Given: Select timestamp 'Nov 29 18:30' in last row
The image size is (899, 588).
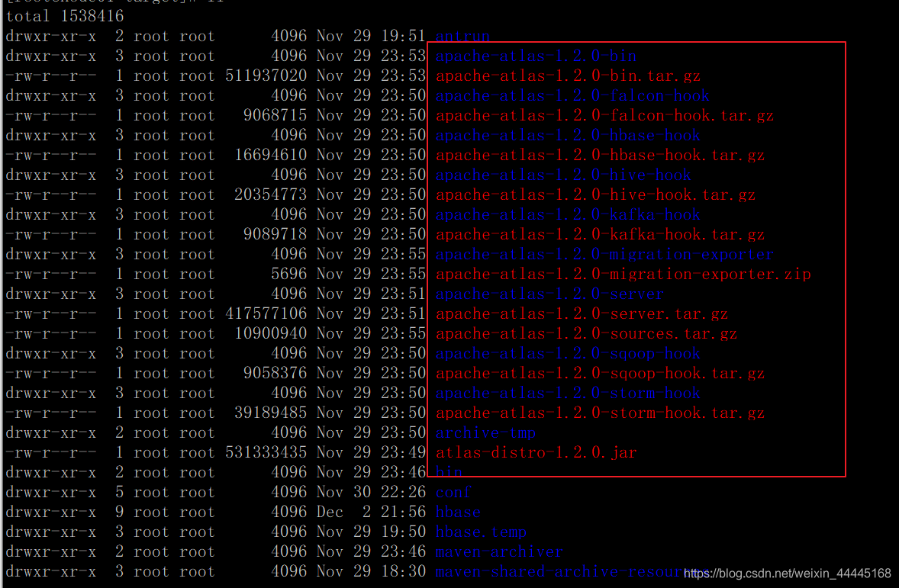Looking at the screenshot, I should click(x=371, y=571).
